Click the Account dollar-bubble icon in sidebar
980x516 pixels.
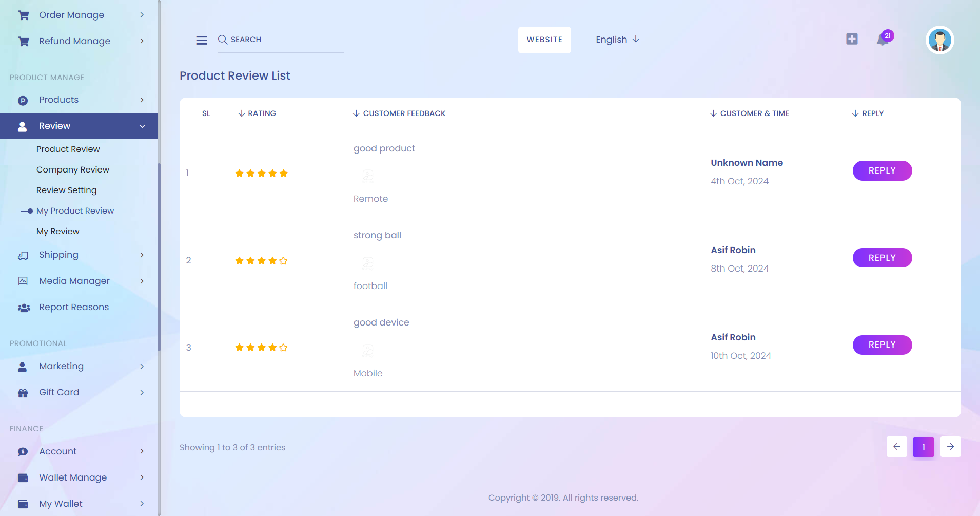coord(23,451)
